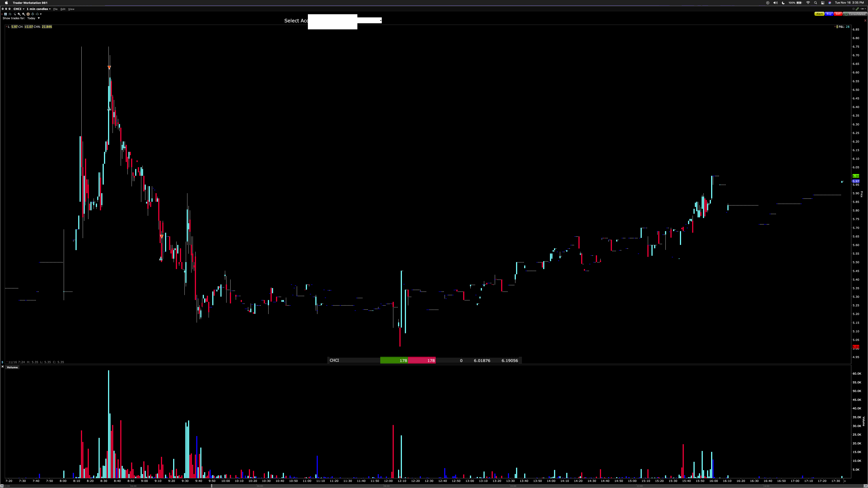Image resolution: width=868 pixels, height=488 pixels.
Task: Open the CHCI symbol dropdown
Action: [19, 9]
